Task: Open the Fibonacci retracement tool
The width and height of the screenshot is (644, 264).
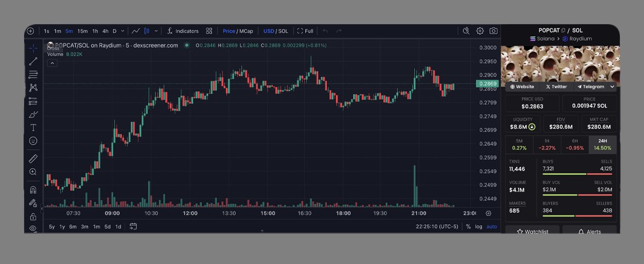Action: tap(33, 74)
